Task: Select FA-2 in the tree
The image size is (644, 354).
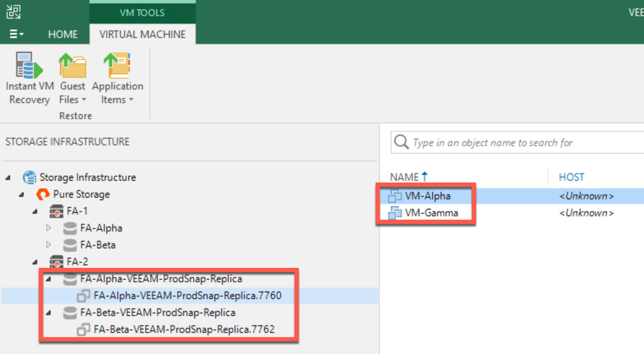Action: [77, 262]
